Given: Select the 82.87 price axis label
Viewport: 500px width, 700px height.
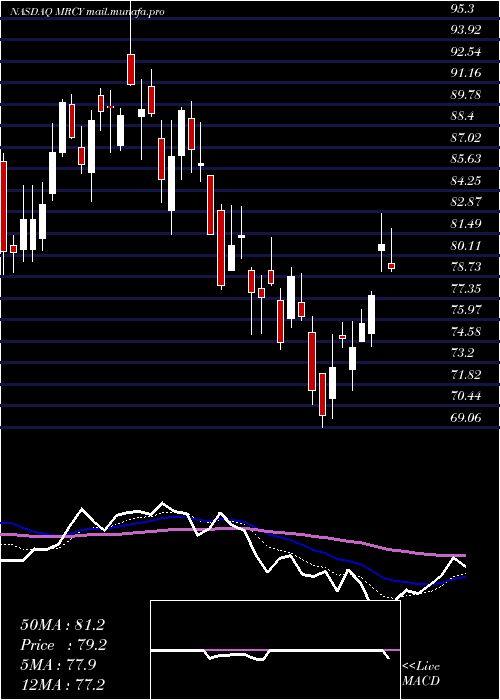Looking at the screenshot, I should pos(467,202).
